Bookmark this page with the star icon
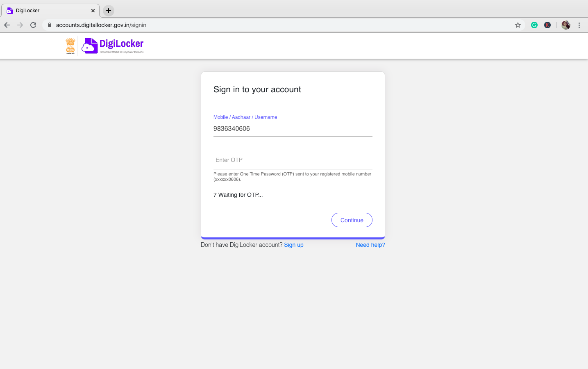Image resolution: width=588 pixels, height=369 pixels. coord(518,25)
